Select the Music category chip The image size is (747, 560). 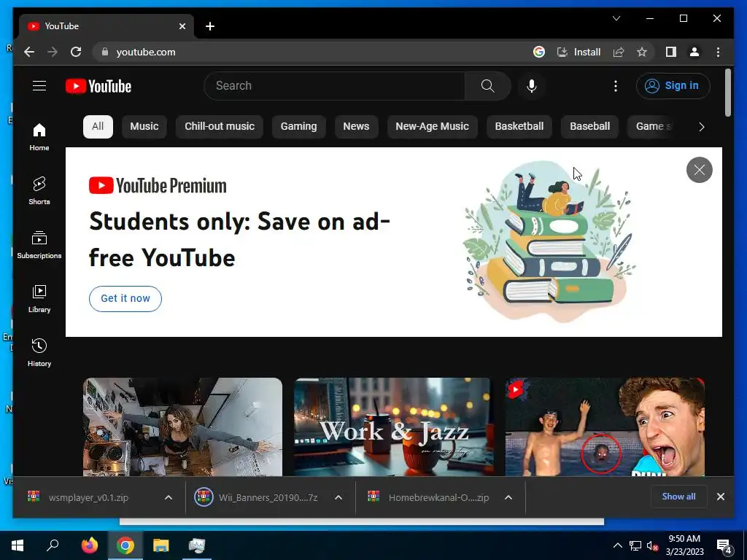(x=144, y=126)
